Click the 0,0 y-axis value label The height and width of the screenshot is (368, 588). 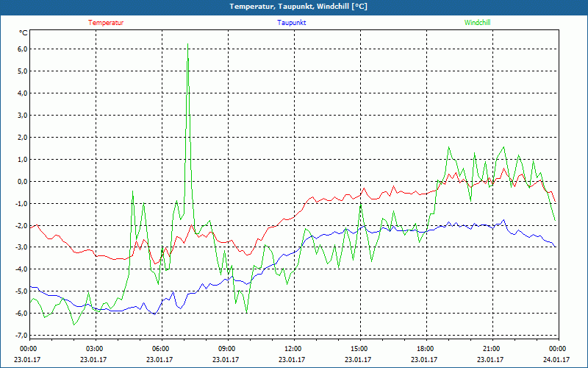(x=21, y=182)
